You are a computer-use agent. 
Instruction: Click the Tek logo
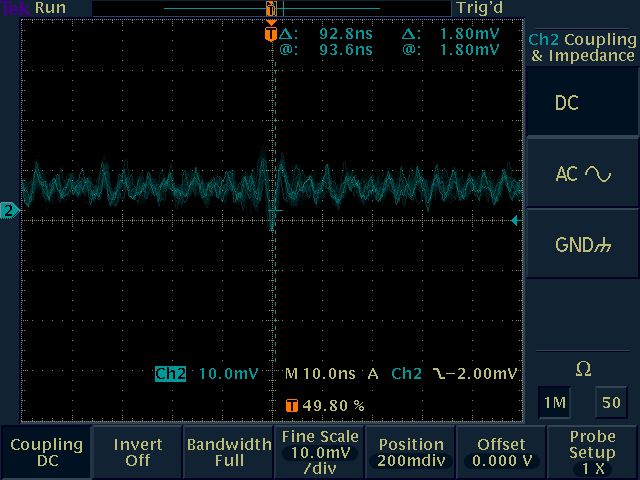[16, 8]
